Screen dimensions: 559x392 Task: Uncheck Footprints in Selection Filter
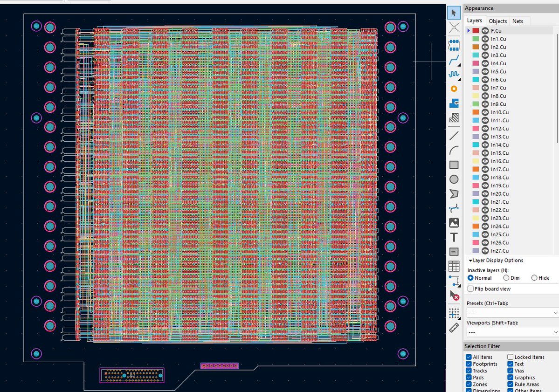pos(469,364)
